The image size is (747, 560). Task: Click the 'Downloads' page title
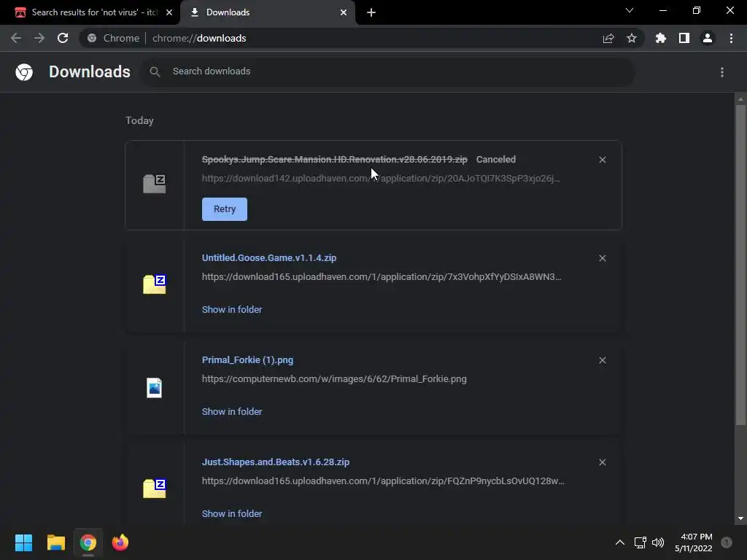(90, 72)
